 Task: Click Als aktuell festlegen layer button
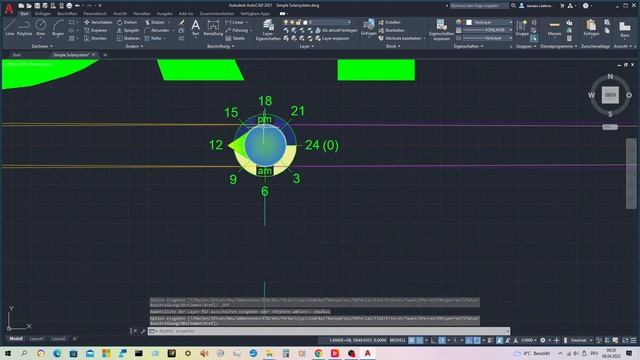click(x=336, y=30)
